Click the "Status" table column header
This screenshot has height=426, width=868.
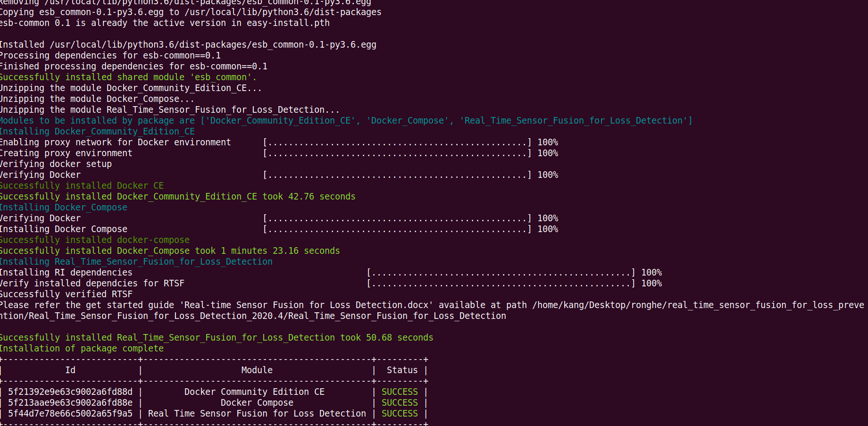[402, 370]
